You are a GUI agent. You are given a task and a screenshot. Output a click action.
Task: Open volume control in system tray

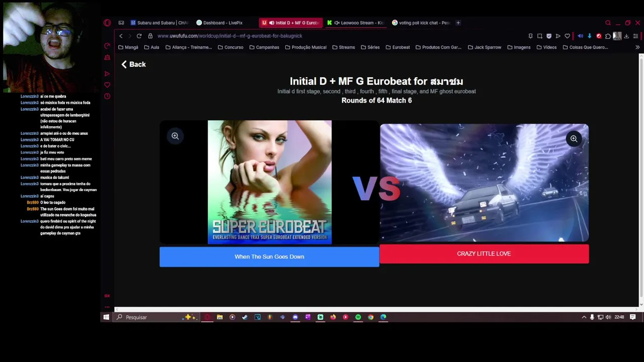click(608, 317)
